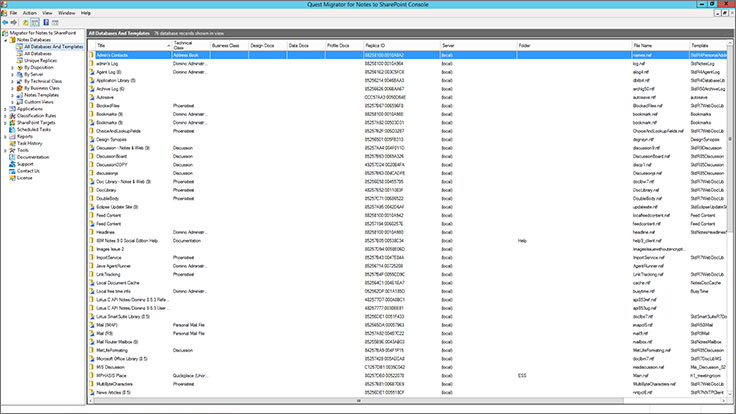Click the vertical scrollbar down arrow
736x414 pixels.
point(730,394)
